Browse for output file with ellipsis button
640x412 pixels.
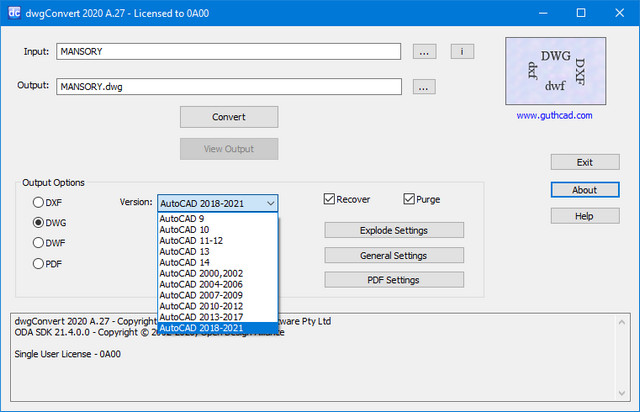click(424, 87)
